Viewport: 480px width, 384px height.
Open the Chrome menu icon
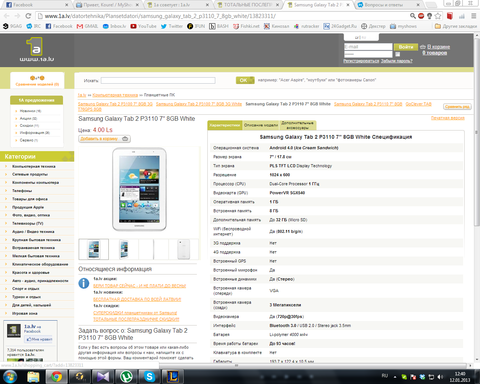[x=474, y=16]
